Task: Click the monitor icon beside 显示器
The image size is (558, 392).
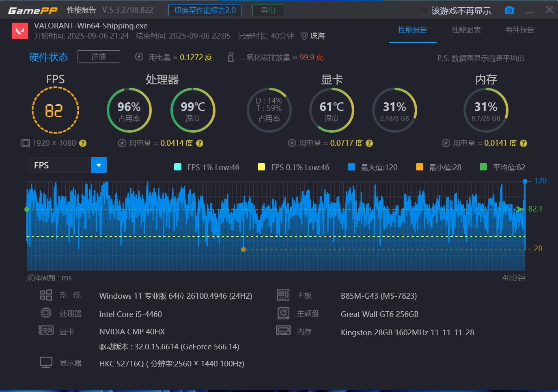Action: [46, 362]
